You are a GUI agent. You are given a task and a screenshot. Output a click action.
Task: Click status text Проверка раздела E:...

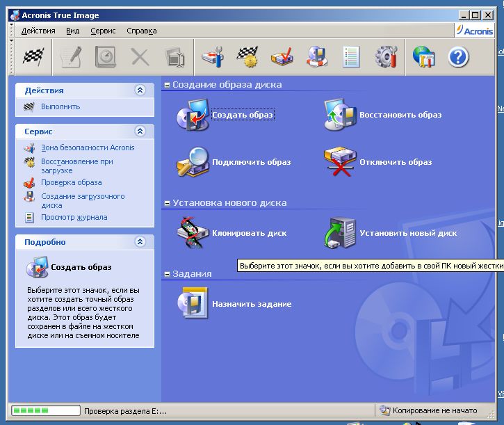click(125, 411)
